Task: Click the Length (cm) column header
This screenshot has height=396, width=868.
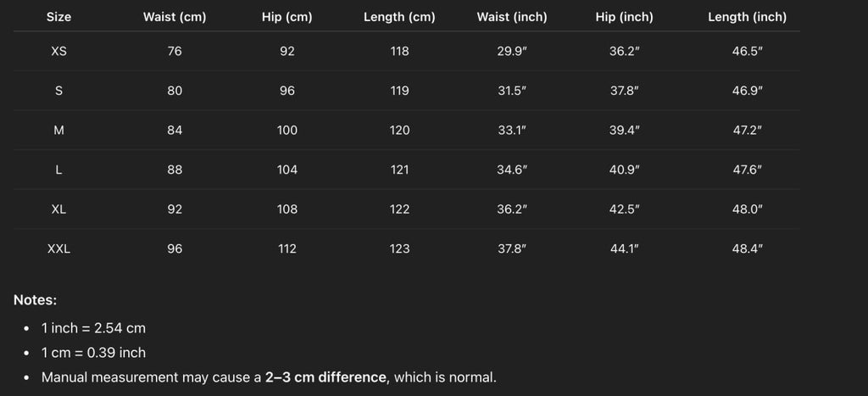Action: click(x=399, y=17)
